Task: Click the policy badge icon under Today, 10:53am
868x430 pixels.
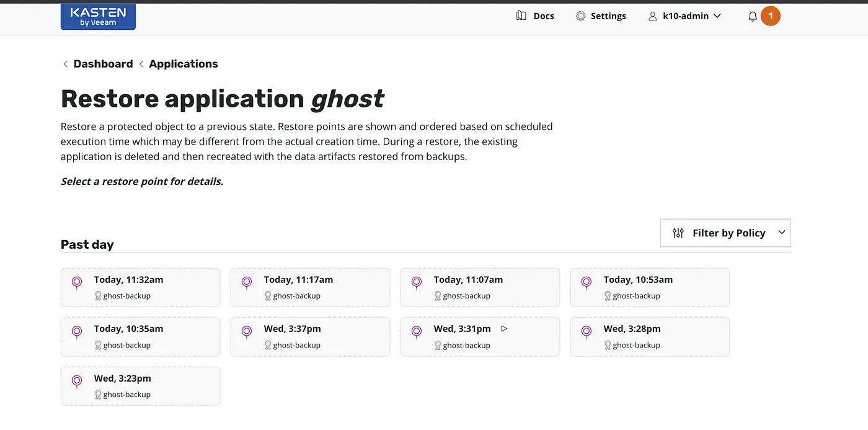Action: (608, 296)
